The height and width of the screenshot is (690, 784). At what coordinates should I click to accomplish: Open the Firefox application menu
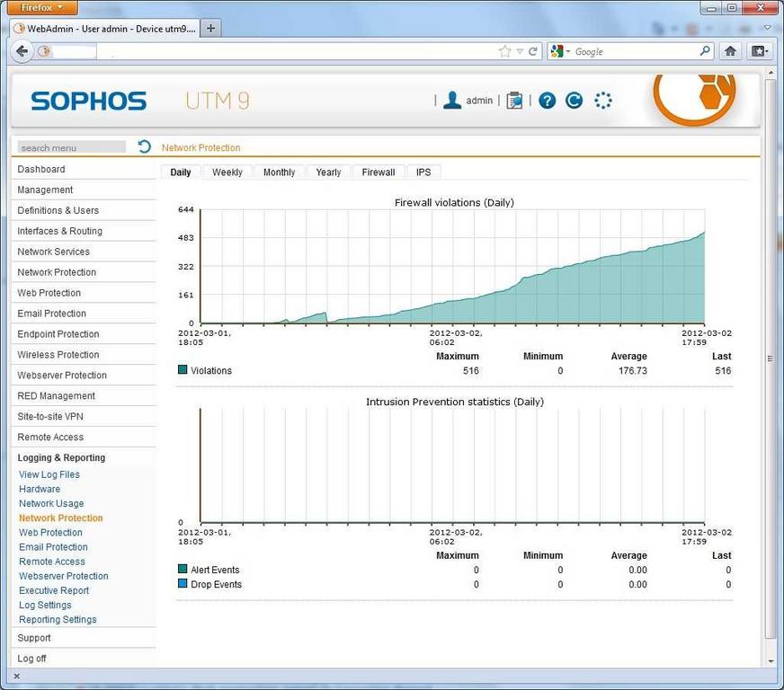pos(42,7)
